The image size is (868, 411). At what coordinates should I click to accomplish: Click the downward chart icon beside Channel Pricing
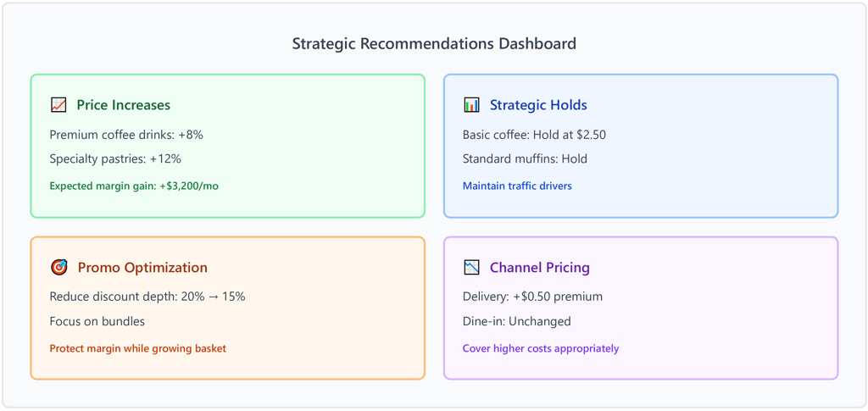[471, 268]
